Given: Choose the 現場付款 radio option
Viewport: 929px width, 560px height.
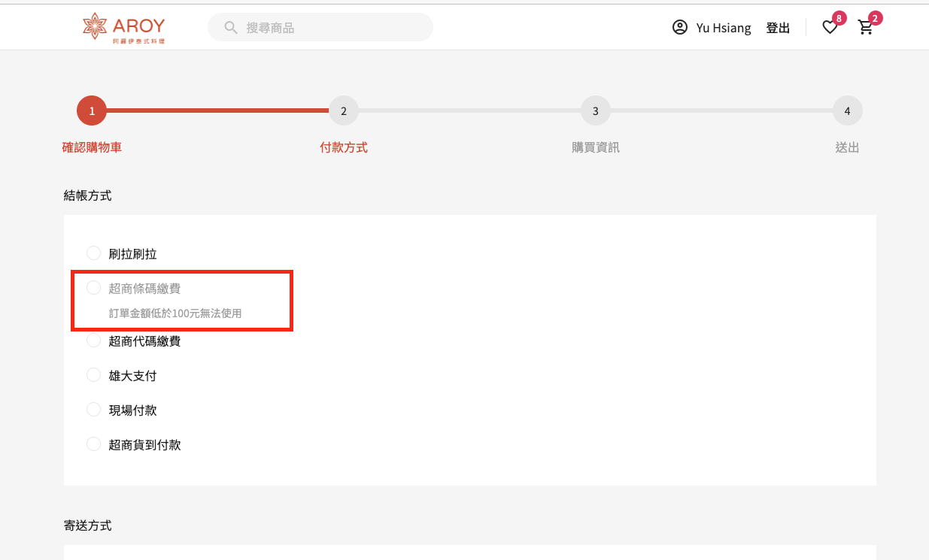Looking at the screenshot, I should (x=94, y=410).
